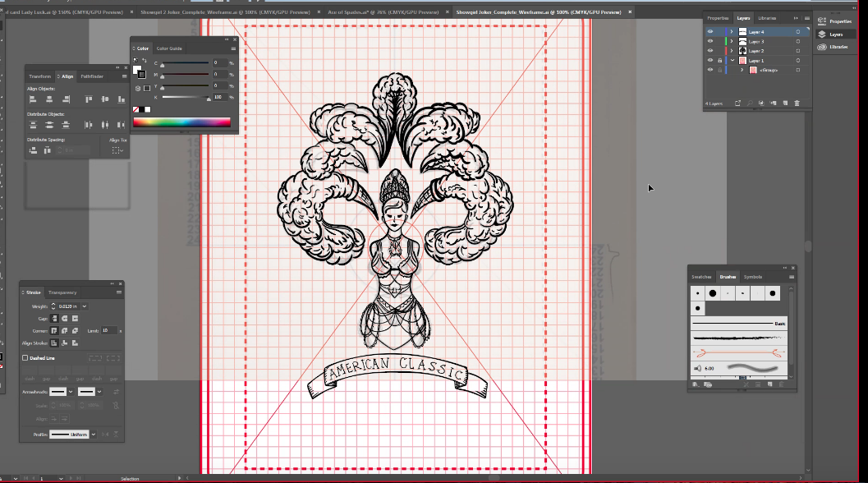
Task: Click the CMYK color spectrum bar
Action: (x=181, y=122)
